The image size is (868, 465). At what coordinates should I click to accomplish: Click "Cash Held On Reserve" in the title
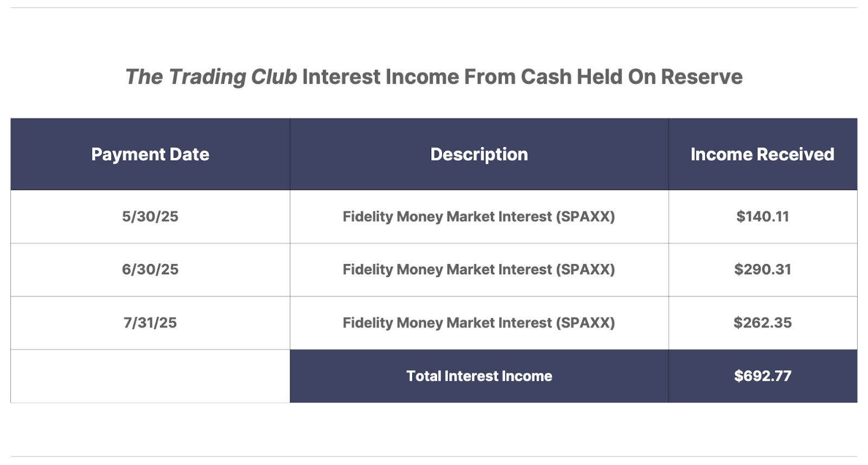point(631,77)
